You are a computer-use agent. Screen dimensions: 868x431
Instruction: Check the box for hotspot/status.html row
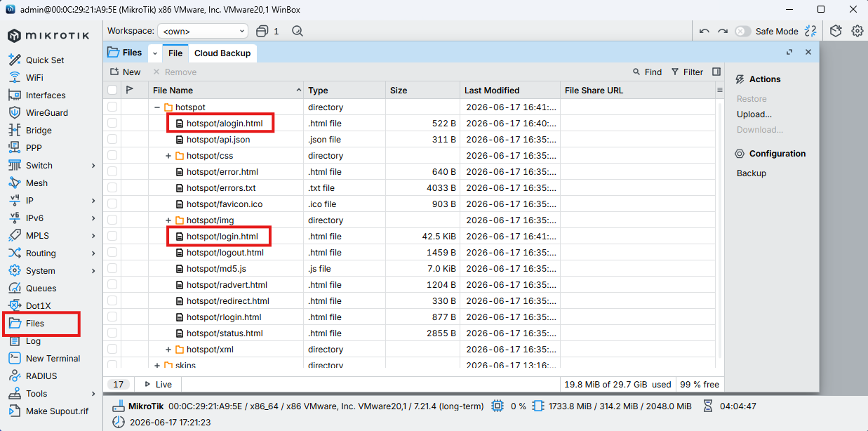(x=112, y=333)
